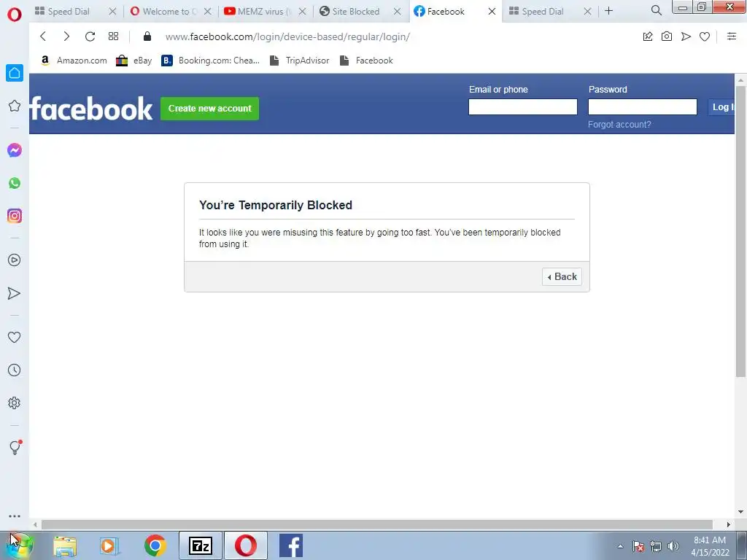747x560 pixels.
Task: Open History clock icon in the sidebar
Action: 15,370
